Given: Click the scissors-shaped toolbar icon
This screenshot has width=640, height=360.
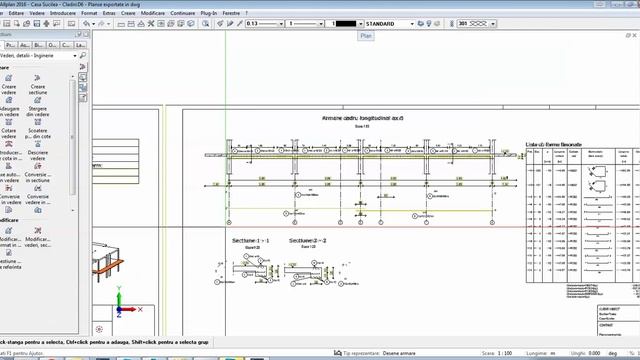Looking at the screenshot, I should pos(151,24).
